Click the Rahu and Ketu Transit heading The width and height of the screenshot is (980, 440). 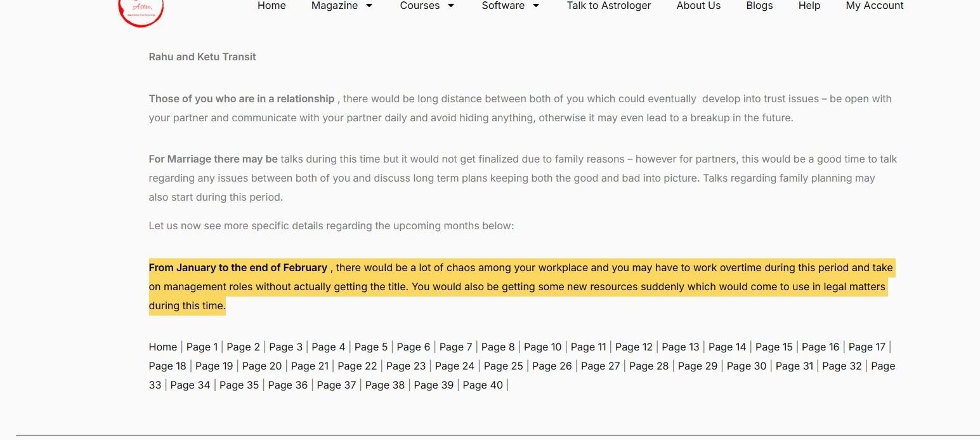coord(202,57)
